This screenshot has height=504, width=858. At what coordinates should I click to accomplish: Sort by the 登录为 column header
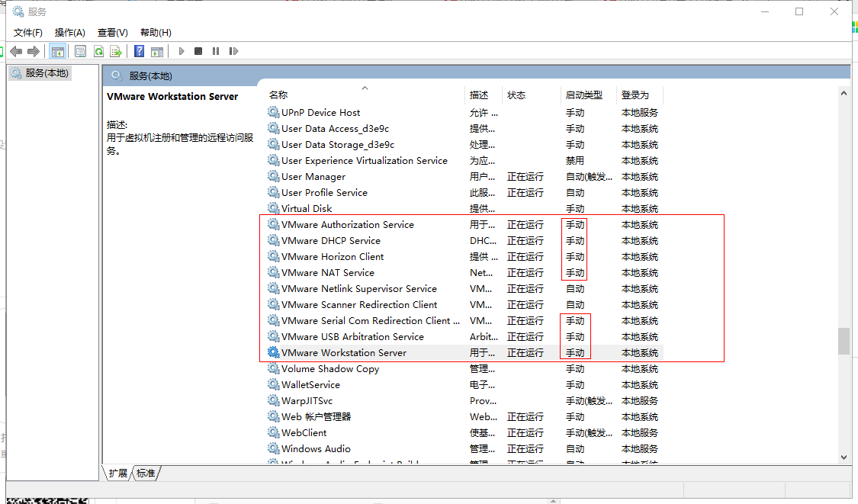[x=640, y=95]
